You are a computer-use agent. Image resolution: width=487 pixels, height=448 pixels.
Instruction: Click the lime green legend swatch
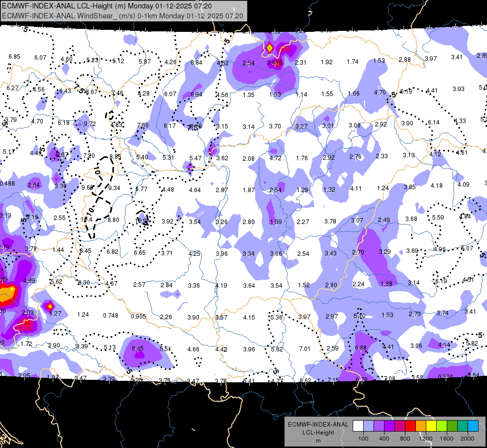click(x=442, y=426)
